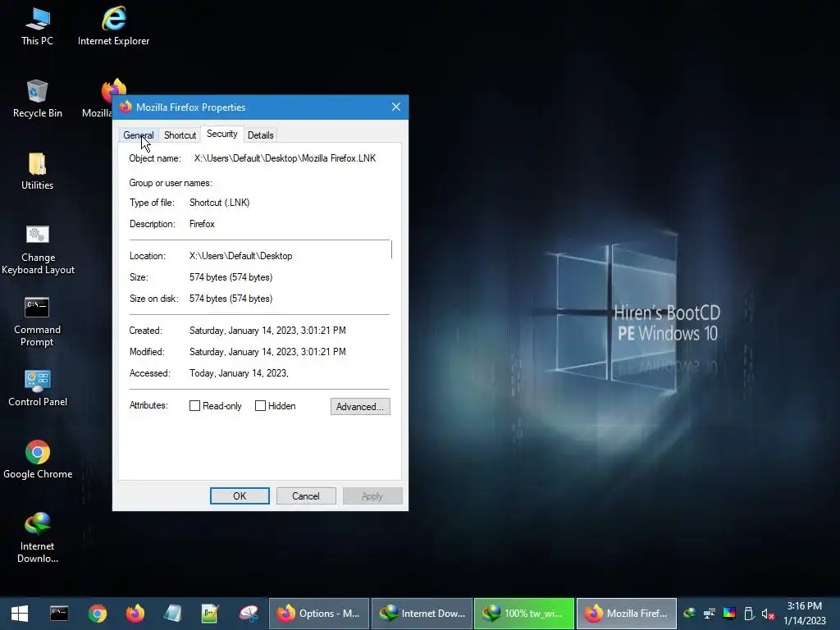Click the Size on disk value

(231, 299)
